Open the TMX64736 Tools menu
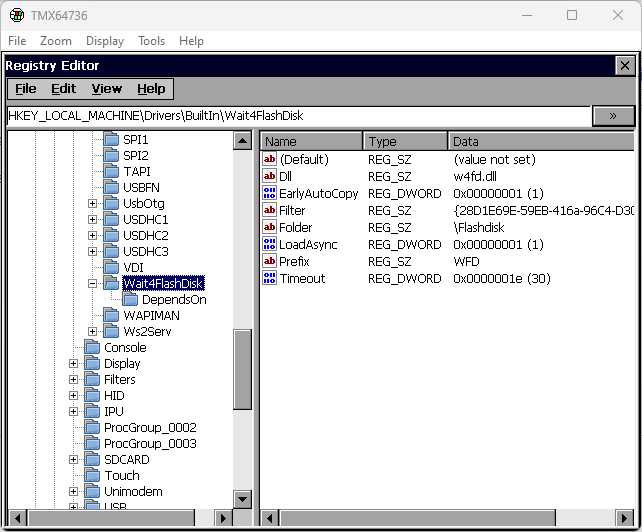The image size is (642, 532). pyautogui.click(x=151, y=41)
